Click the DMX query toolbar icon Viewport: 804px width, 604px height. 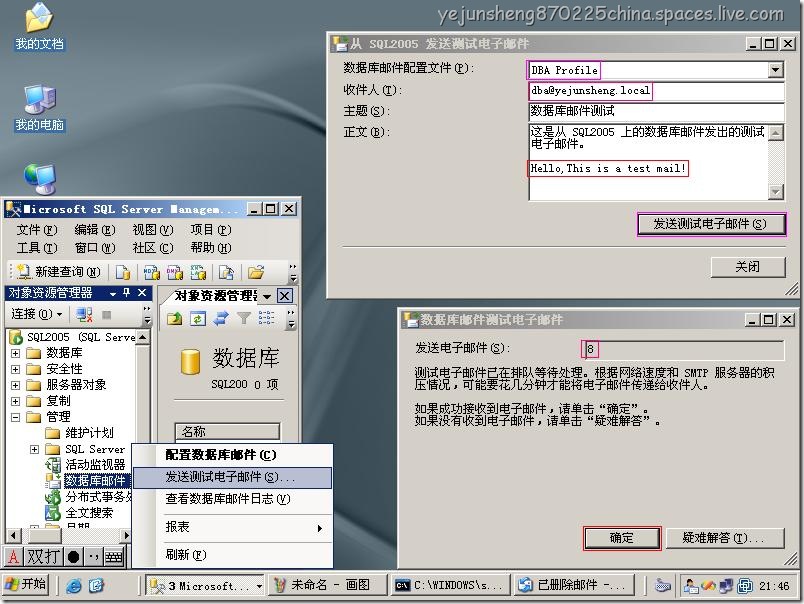(x=174, y=272)
